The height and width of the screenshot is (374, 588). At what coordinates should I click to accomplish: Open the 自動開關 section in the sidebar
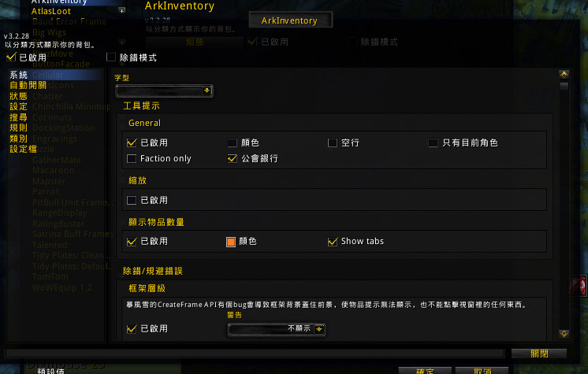(28, 86)
